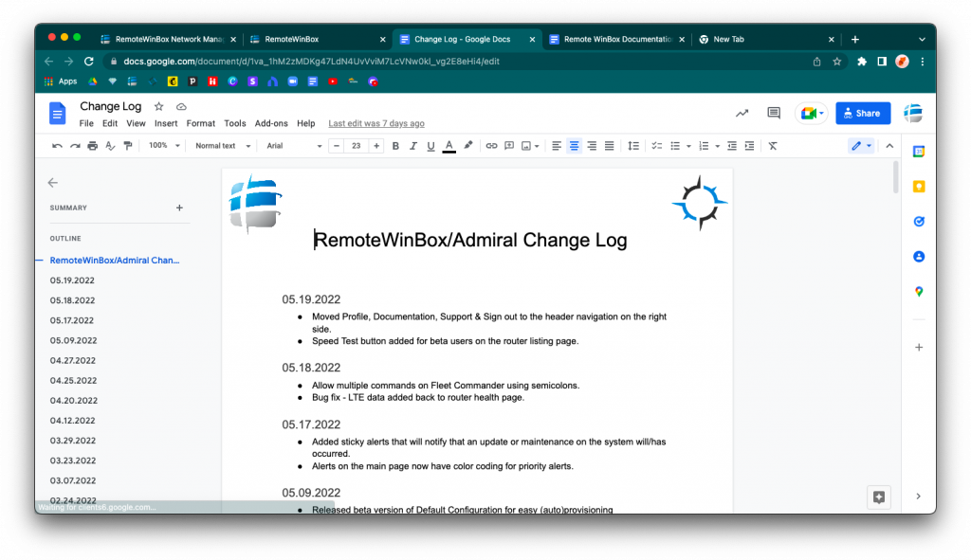Viewport: 971px width, 560px height.
Task: Open the highlight color picker
Action: (x=468, y=146)
